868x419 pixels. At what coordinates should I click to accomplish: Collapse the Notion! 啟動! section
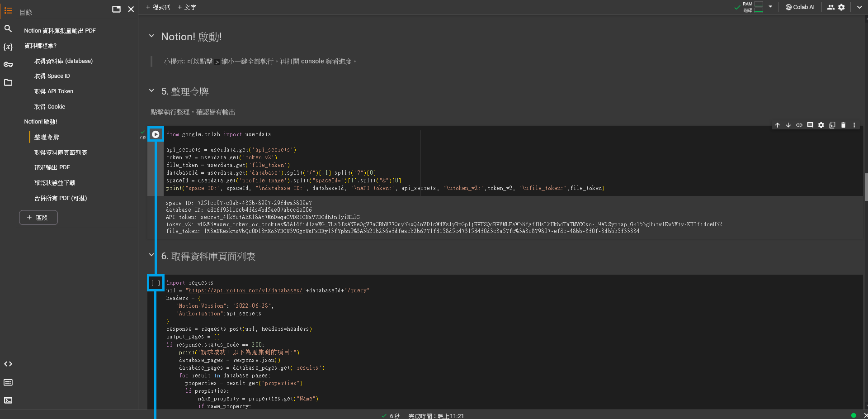click(151, 36)
